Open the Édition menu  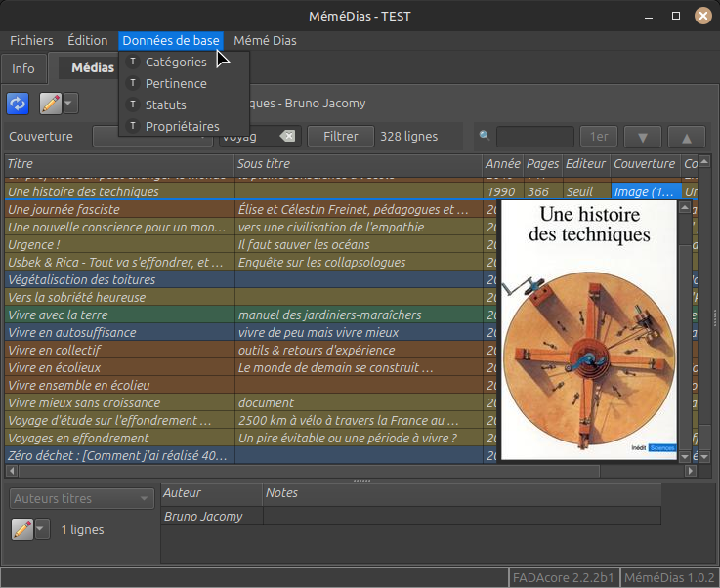point(88,40)
